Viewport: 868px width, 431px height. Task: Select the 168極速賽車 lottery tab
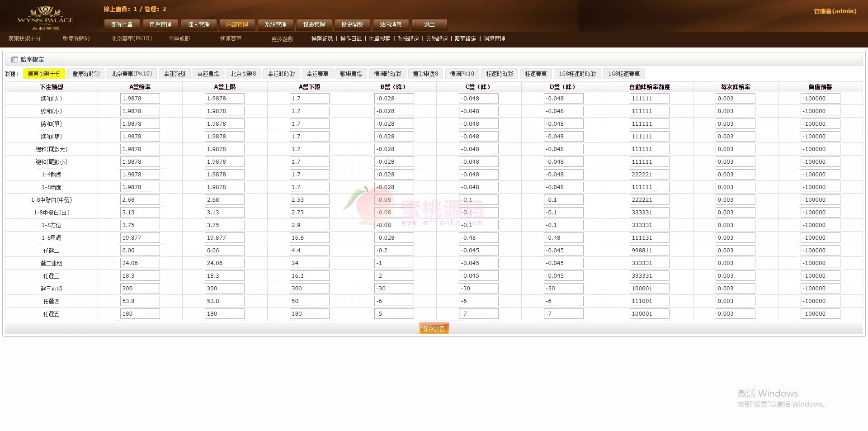click(624, 74)
